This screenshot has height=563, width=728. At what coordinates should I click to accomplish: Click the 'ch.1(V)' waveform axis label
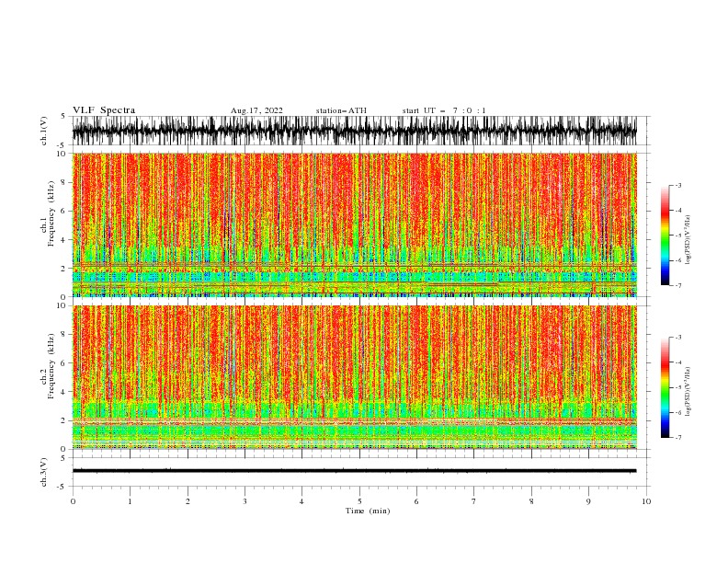click(x=44, y=131)
